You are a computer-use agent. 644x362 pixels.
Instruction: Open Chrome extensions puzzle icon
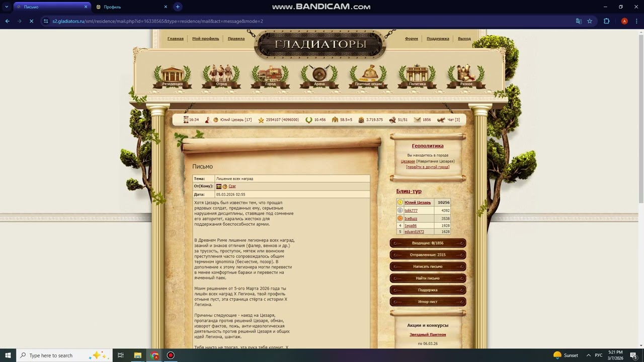click(606, 21)
